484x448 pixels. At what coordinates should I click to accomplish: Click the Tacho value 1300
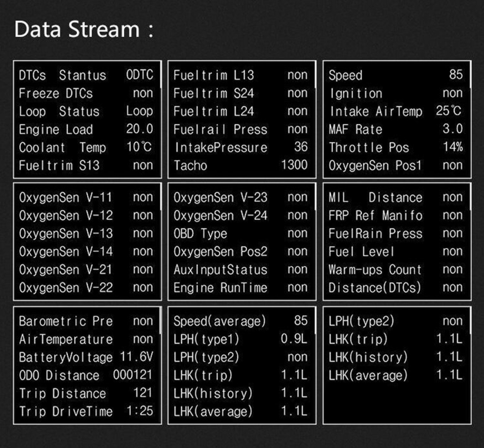(x=294, y=165)
